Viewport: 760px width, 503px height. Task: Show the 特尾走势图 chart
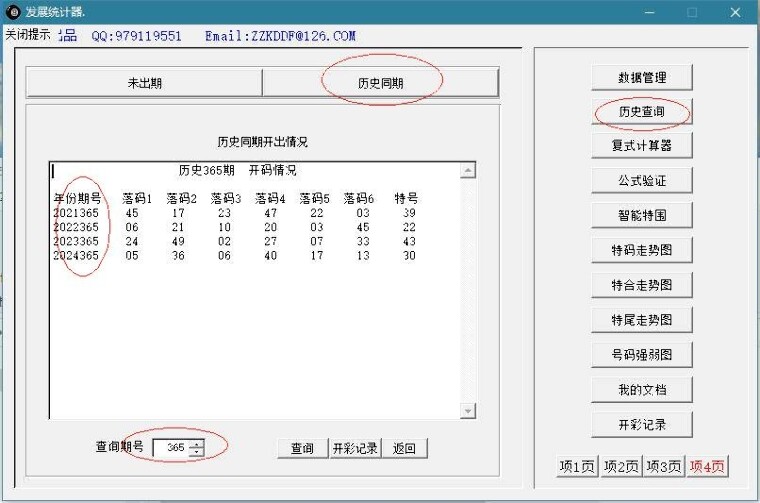coord(642,320)
